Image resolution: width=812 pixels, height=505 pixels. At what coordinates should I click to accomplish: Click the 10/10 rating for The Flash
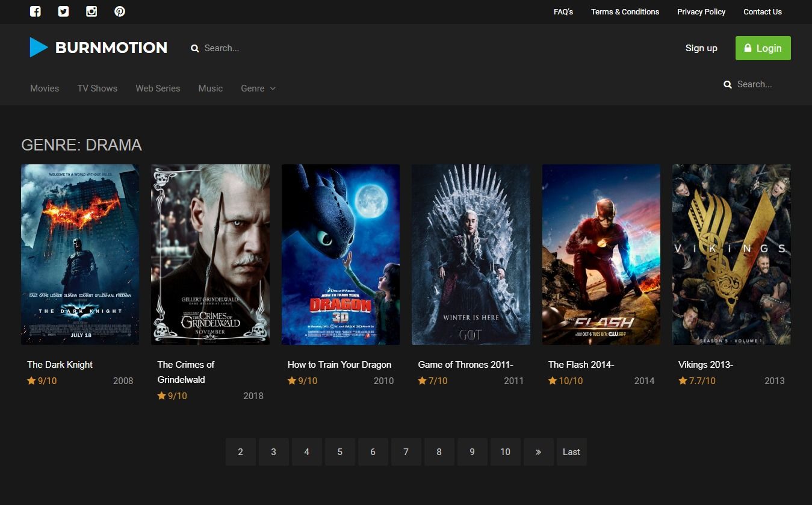coord(571,381)
